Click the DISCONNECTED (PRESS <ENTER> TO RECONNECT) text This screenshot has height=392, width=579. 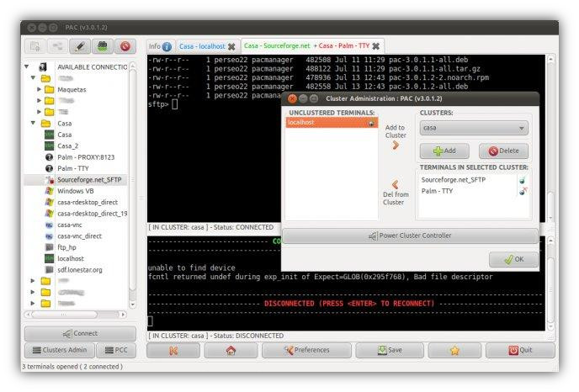[349, 304]
